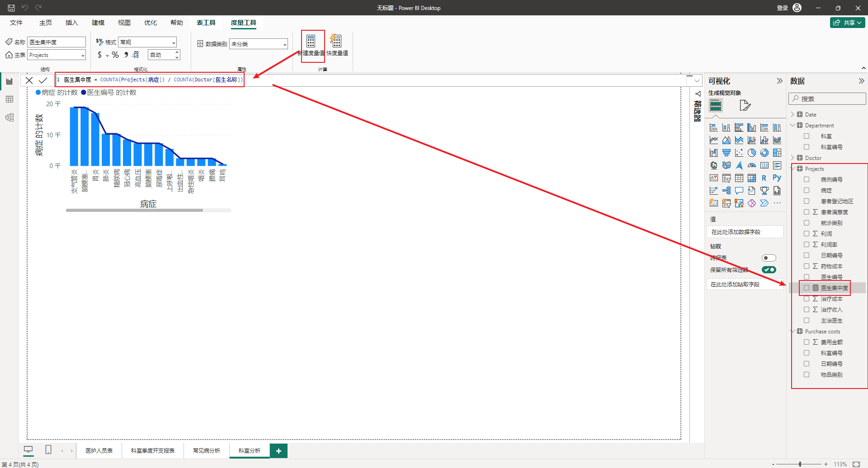Select the line chart visual
Screen dimensions: 868x468
714,140
